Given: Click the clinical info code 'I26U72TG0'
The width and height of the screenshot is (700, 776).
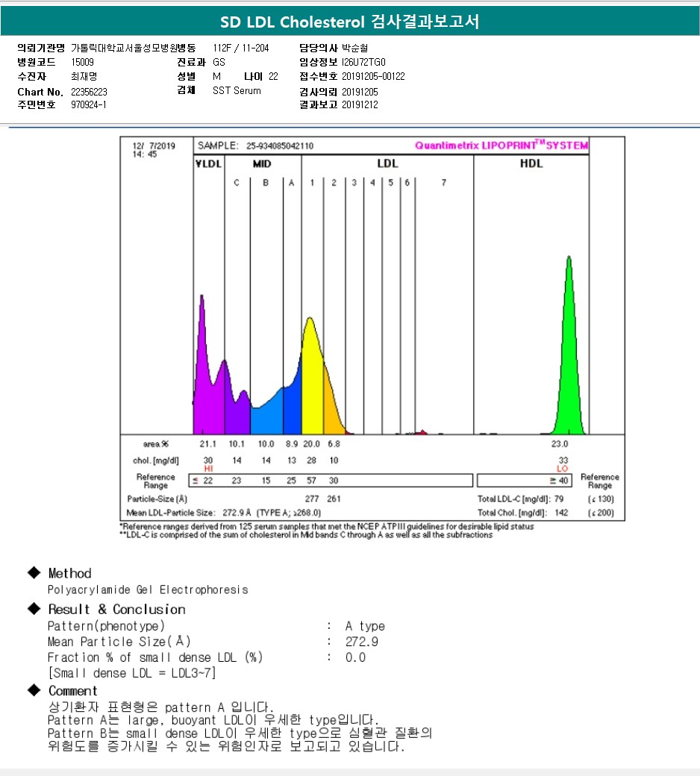Looking at the screenshot, I should tap(363, 62).
